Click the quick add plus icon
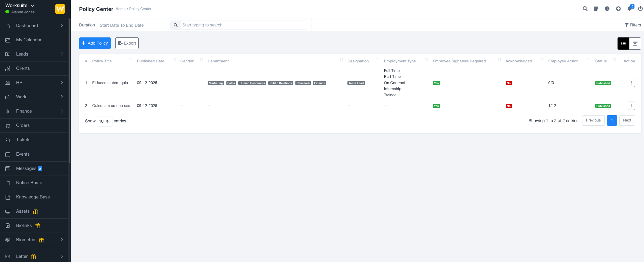Viewport: 644px width, 262px height. [618, 9]
